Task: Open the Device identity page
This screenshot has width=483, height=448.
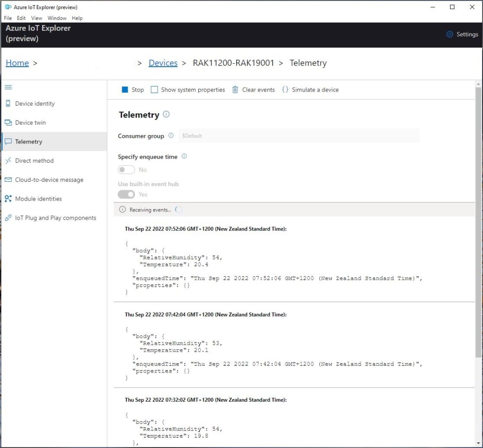Action: pyautogui.click(x=34, y=103)
